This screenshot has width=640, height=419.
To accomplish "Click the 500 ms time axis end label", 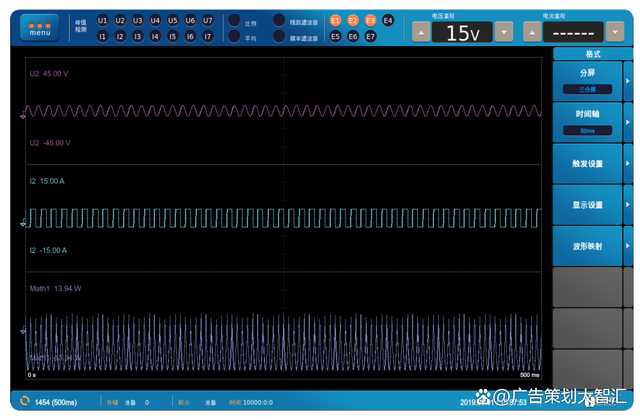I will [x=530, y=375].
